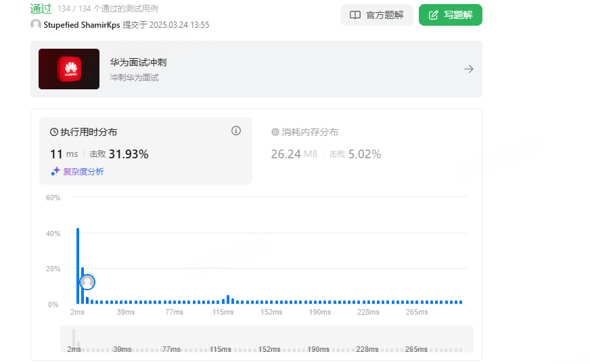Click the small peak bar near 115ms

click(228, 300)
